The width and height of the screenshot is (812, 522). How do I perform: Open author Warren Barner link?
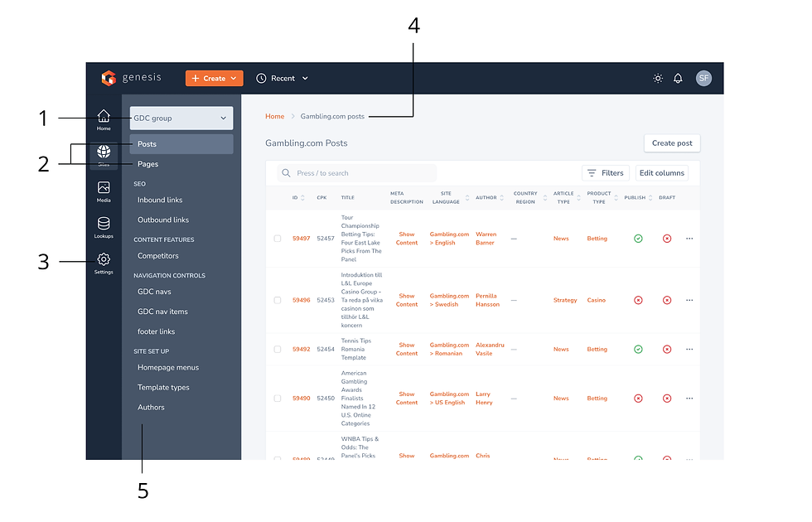click(x=486, y=239)
